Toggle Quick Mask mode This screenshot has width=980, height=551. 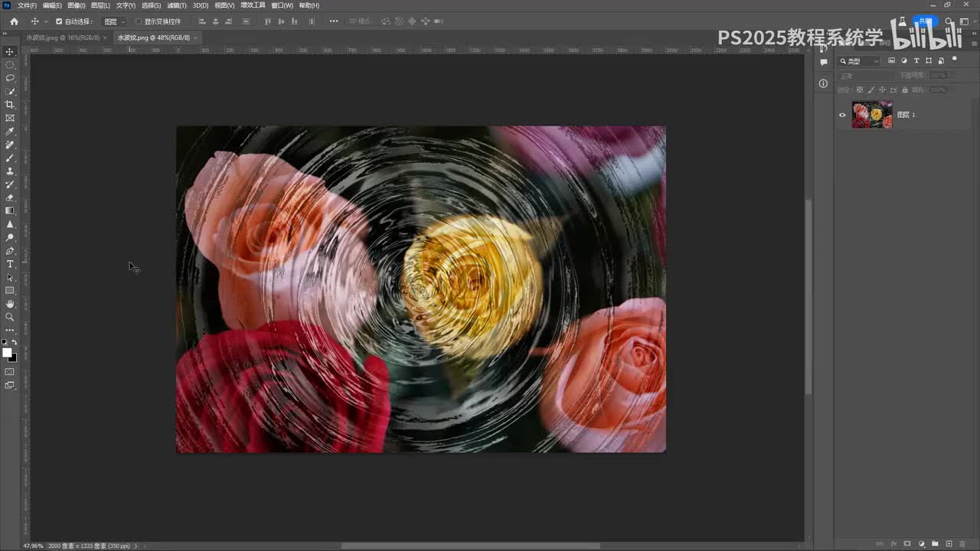(x=10, y=372)
